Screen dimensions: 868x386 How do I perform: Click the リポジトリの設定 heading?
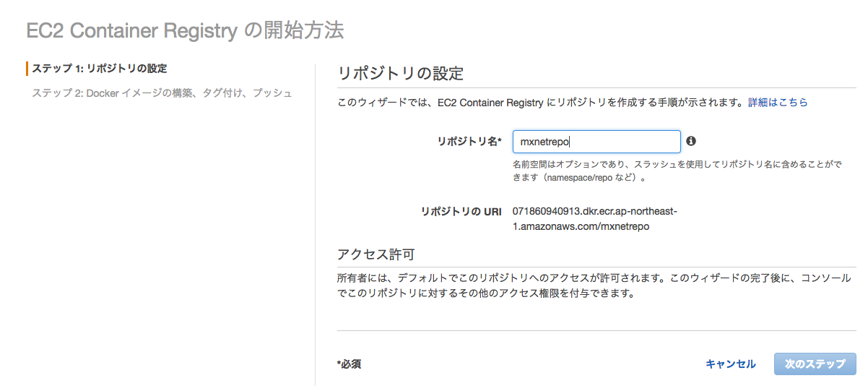400,73
